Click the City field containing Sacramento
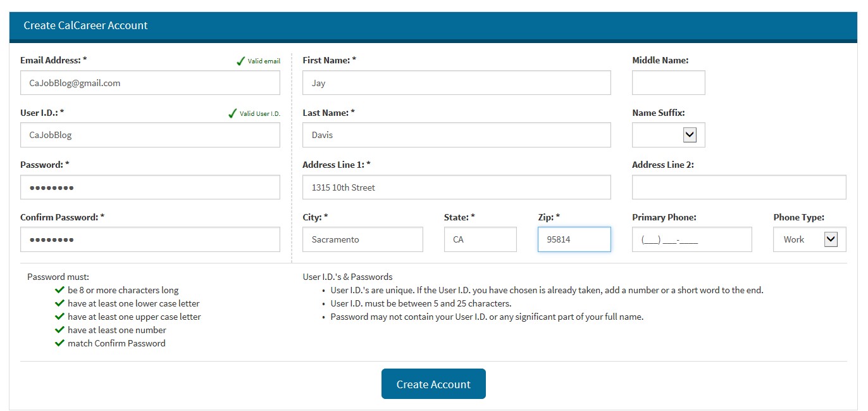868x411 pixels. click(363, 239)
